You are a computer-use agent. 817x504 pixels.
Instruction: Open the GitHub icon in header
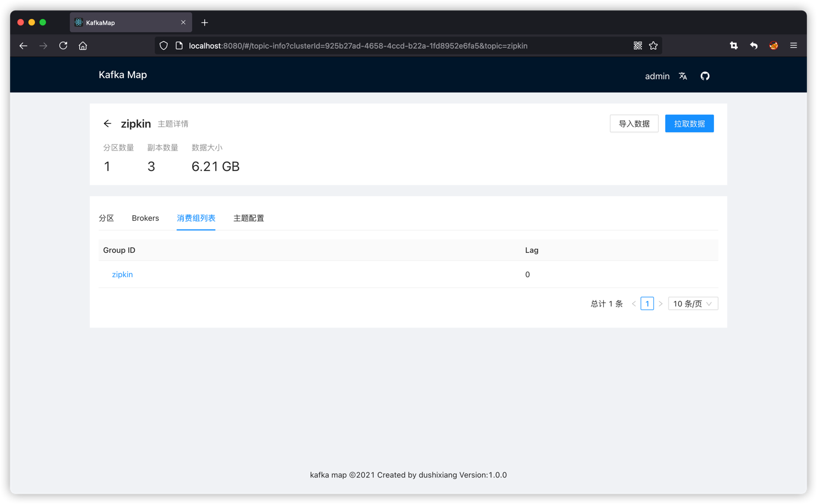click(x=705, y=76)
